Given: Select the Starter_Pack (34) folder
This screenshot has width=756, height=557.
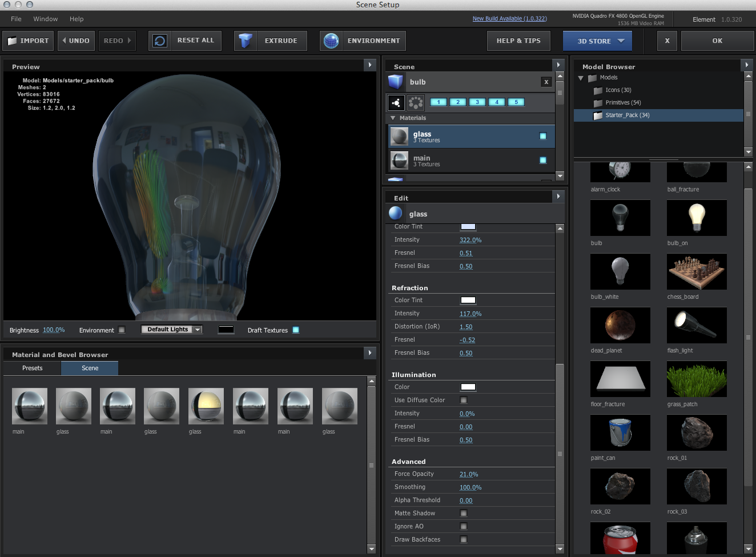Looking at the screenshot, I should pos(658,115).
